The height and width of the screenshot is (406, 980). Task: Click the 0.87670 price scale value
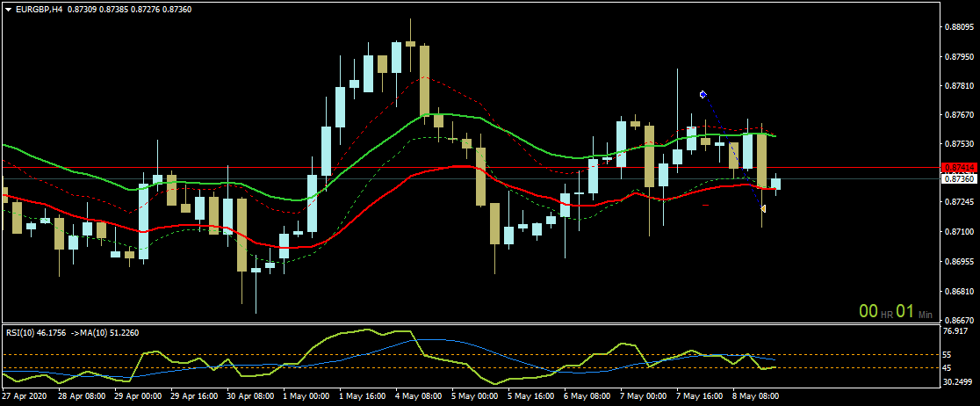(x=960, y=115)
